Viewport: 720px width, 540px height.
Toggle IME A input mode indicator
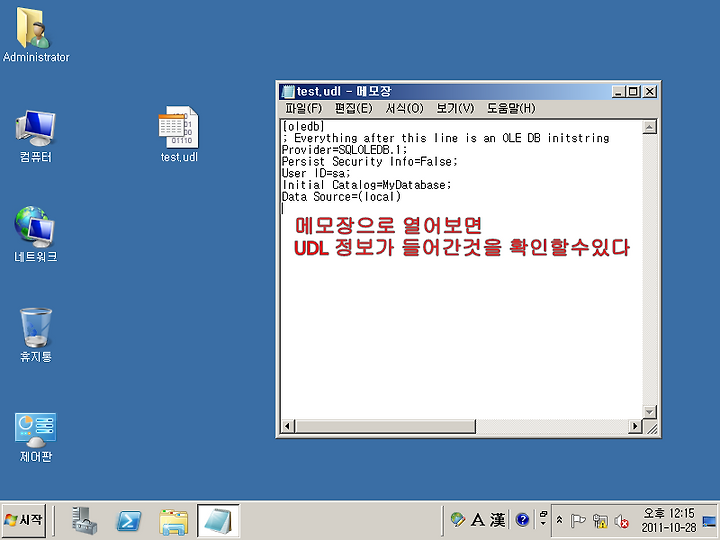(478, 520)
